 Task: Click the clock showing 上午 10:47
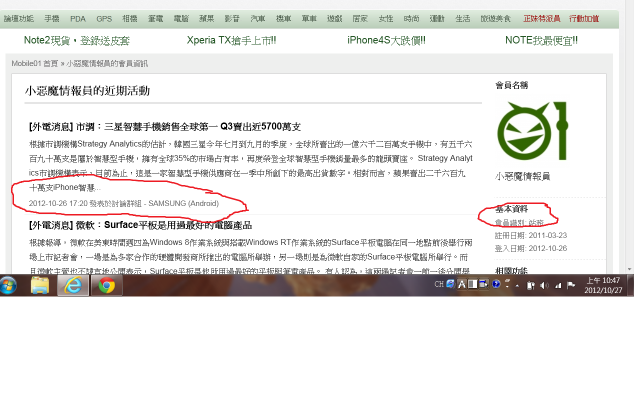tap(603, 285)
